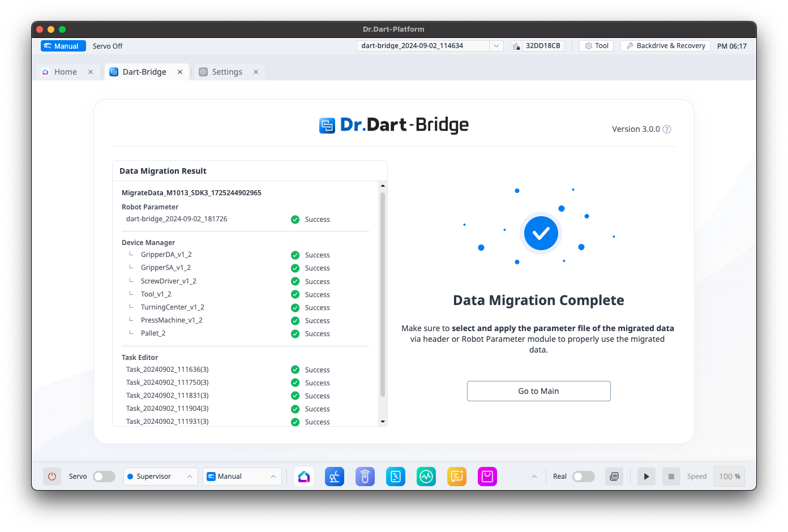The width and height of the screenshot is (788, 532).
Task: Open the Home module icon in bottom dock
Action: pyautogui.click(x=304, y=477)
